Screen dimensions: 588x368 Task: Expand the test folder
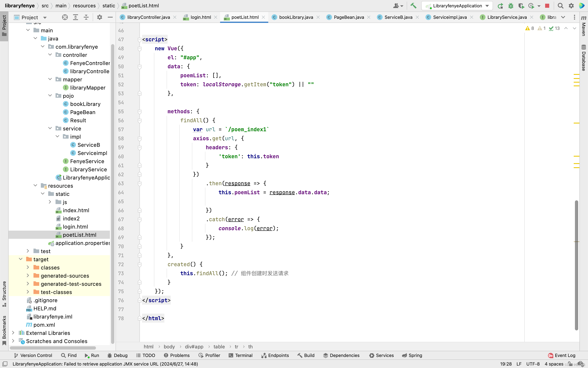tap(28, 251)
